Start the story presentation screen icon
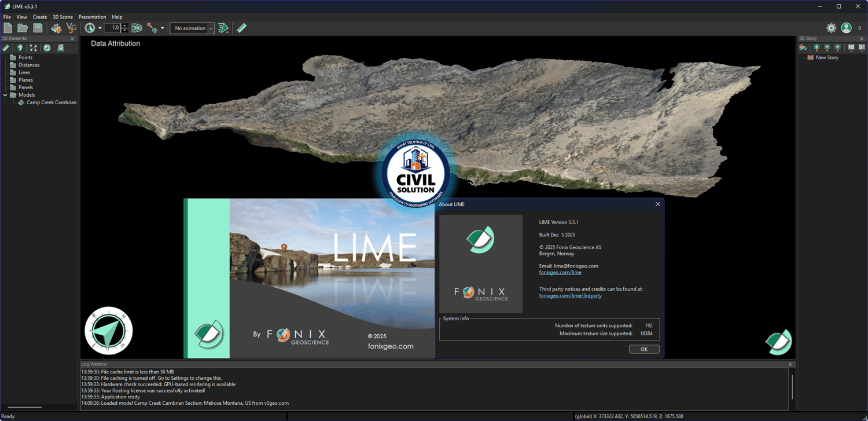868x421 pixels. tap(851, 47)
